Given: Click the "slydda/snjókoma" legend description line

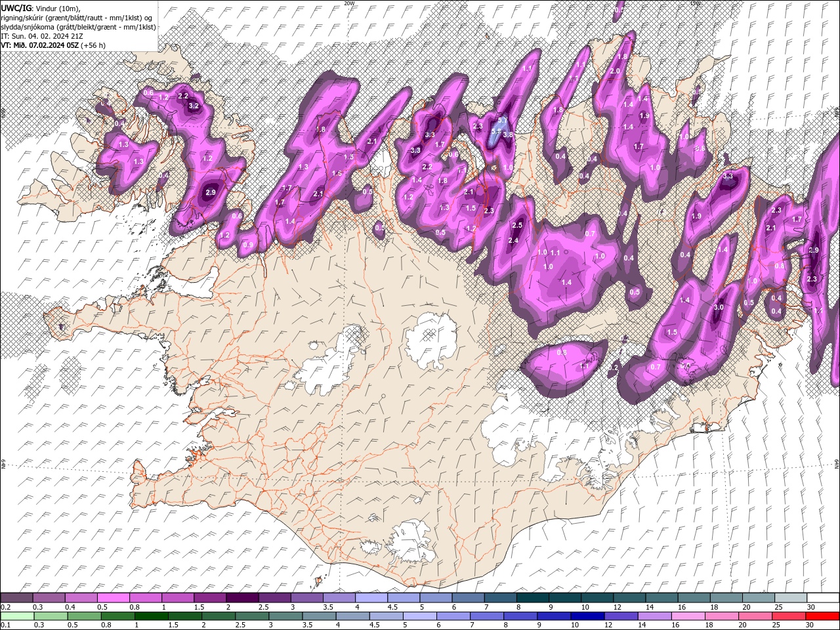Looking at the screenshot, I should 79,27.
